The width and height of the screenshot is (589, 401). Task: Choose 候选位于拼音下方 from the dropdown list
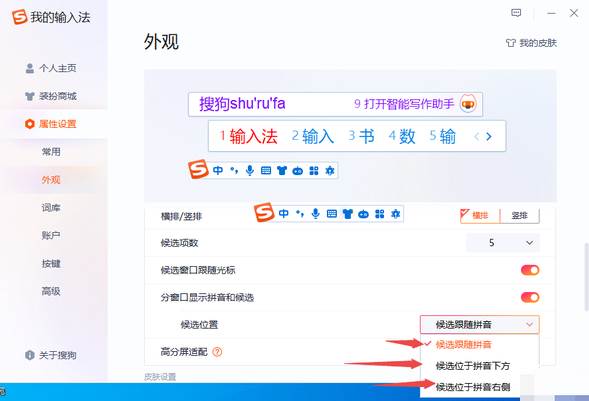click(473, 366)
